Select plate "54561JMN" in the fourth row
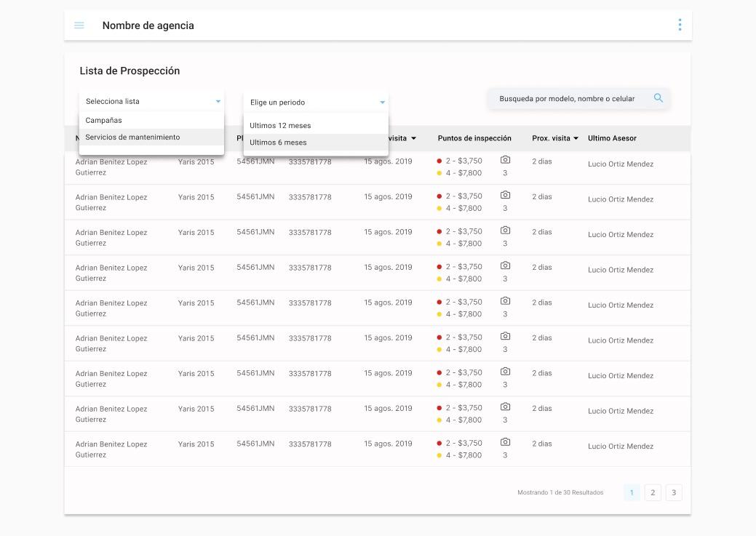Image resolution: width=756 pixels, height=536 pixels. [x=255, y=267]
